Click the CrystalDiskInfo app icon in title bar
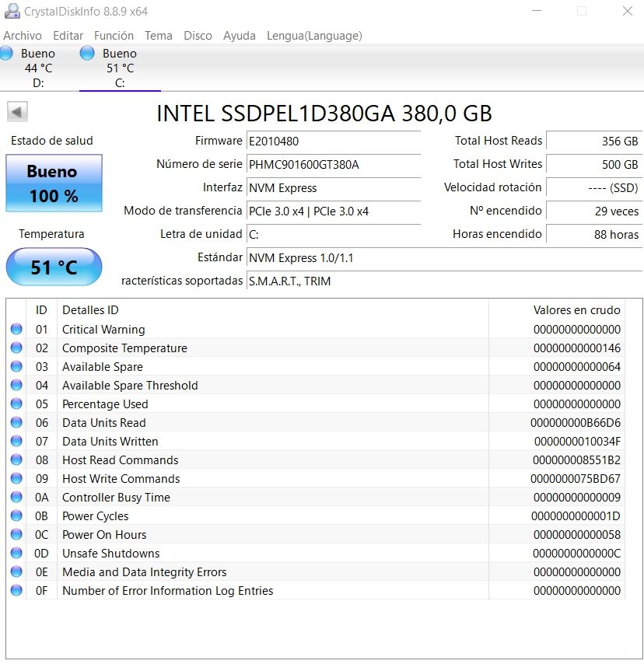This screenshot has height=664, width=644. point(12,11)
